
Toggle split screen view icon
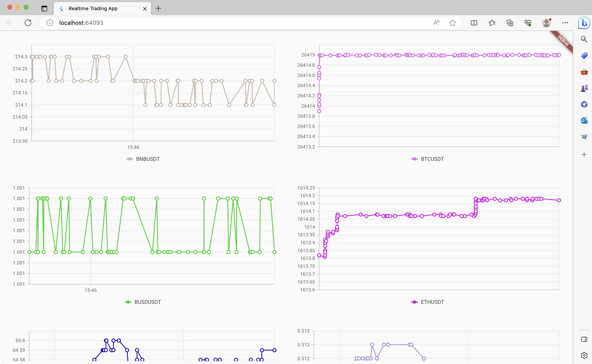click(x=474, y=23)
